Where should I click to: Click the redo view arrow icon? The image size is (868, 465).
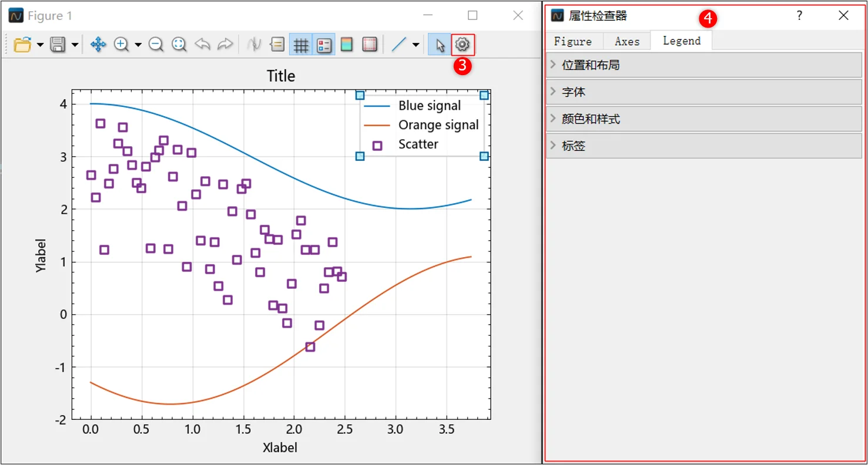225,45
